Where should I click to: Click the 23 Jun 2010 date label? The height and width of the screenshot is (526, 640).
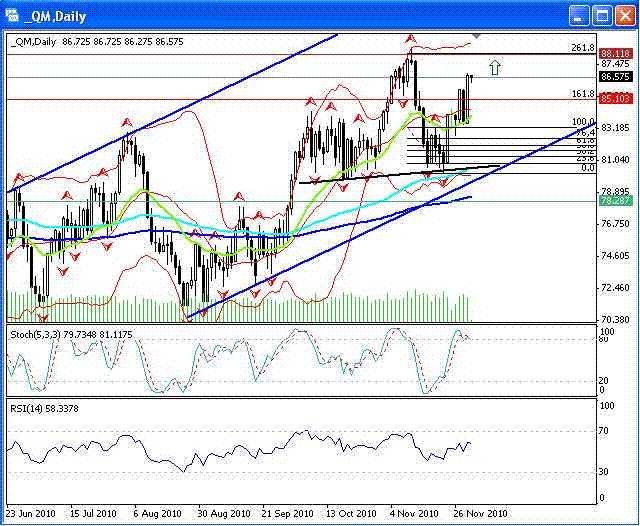(x=31, y=513)
